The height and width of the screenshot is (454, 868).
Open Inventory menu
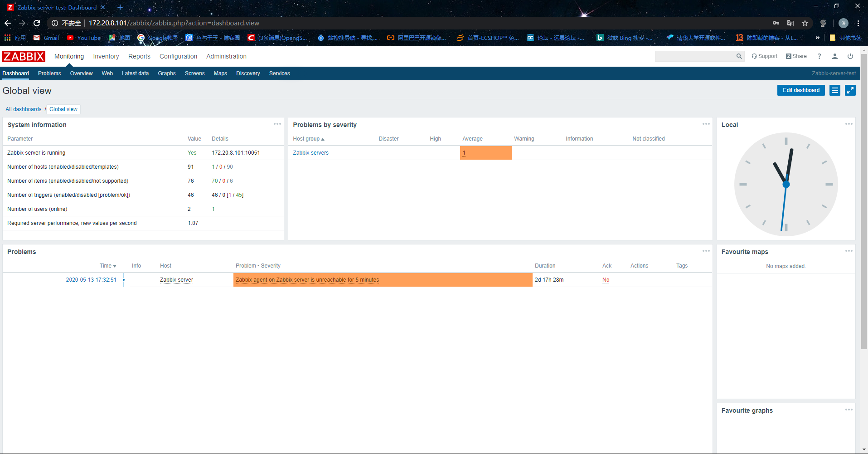106,56
